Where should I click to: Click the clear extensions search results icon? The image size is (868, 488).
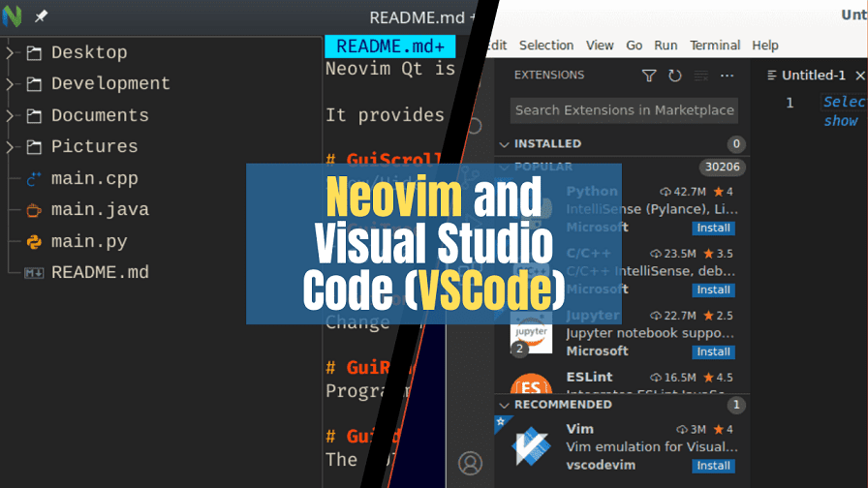(x=700, y=76)
